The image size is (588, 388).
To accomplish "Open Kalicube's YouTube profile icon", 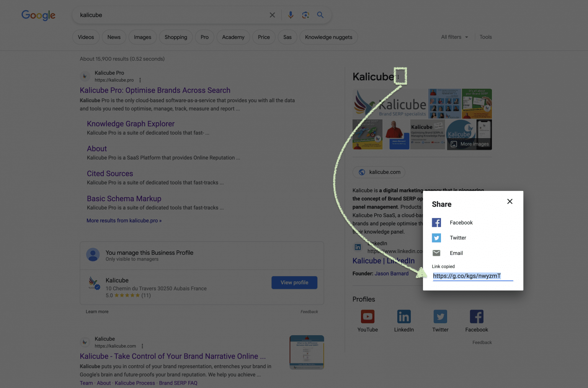I will point(367,316).
